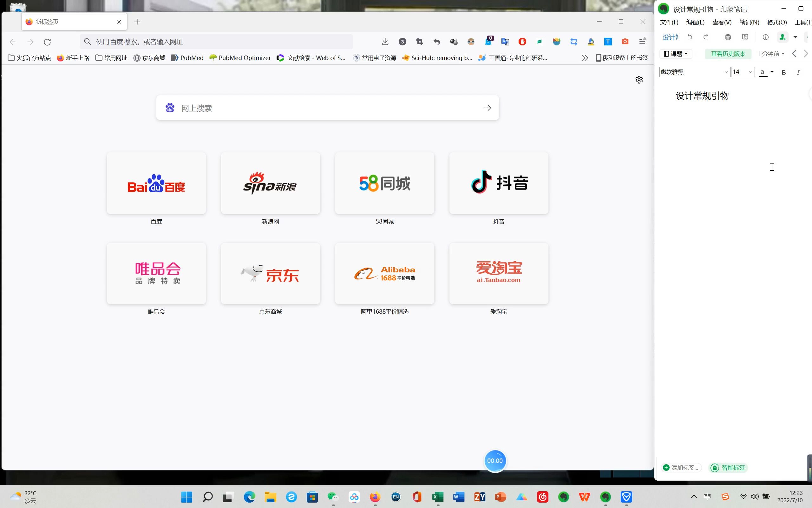
Task: Show more bookmarks chevron
Action: (585, 58)
